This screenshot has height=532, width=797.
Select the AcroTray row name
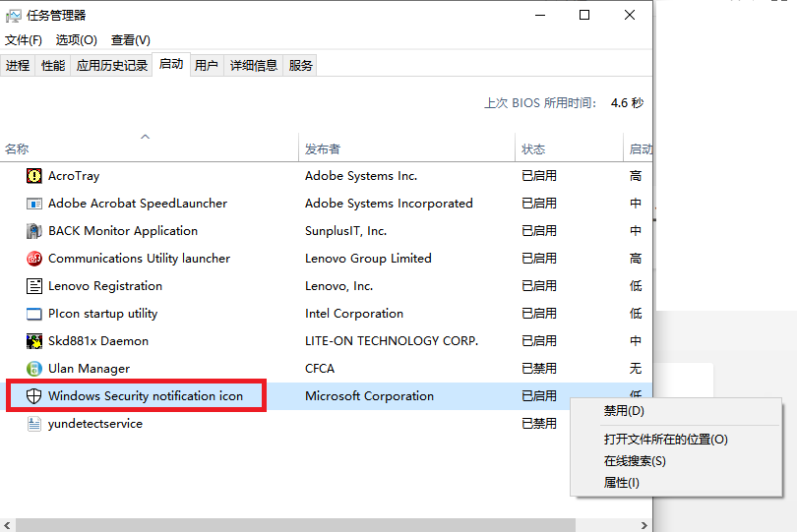[x=74, y=176]
